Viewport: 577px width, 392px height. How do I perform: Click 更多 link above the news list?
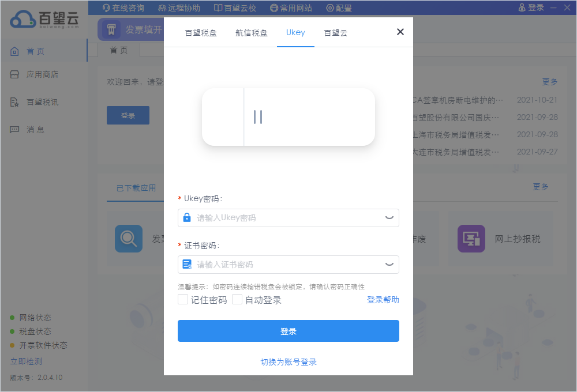(x=550, y=82)
